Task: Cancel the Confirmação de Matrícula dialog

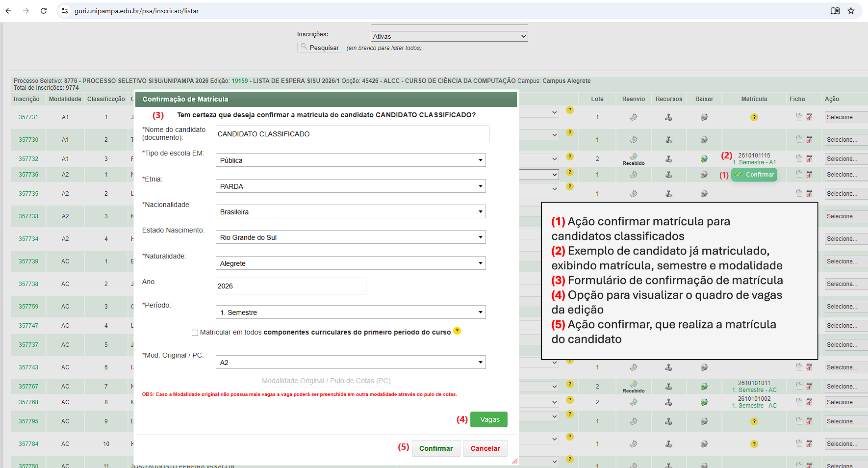Action: tap(485, 448)
